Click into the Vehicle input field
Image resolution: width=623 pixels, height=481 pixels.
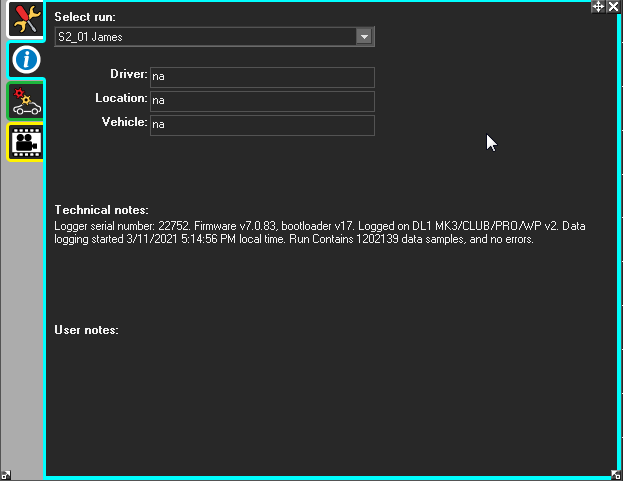pos(262,125)
